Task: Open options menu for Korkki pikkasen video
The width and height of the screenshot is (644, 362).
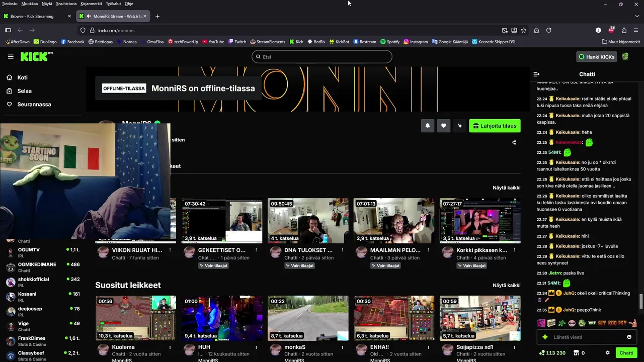Action: pyautogui.click(x=514, y=250)
